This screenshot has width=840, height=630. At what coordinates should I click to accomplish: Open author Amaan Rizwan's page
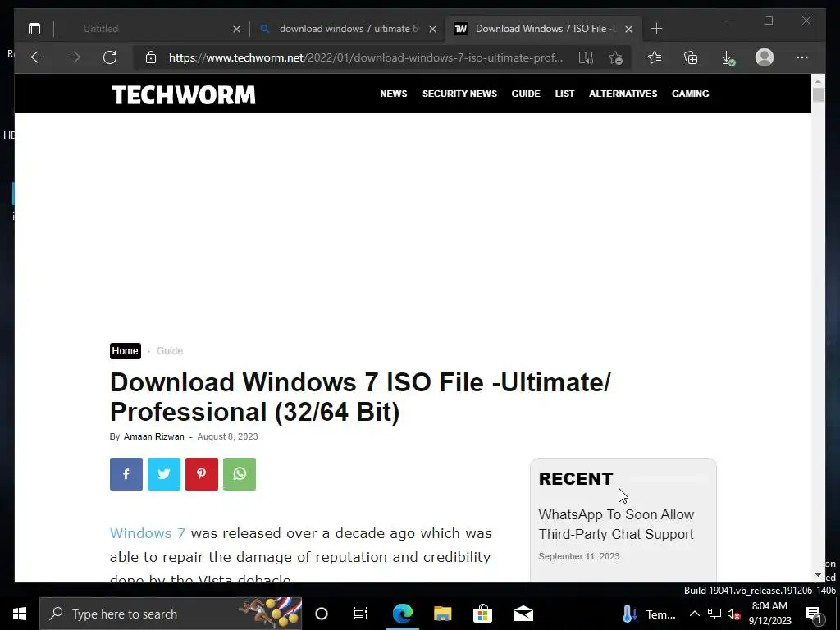coord(153,436)
